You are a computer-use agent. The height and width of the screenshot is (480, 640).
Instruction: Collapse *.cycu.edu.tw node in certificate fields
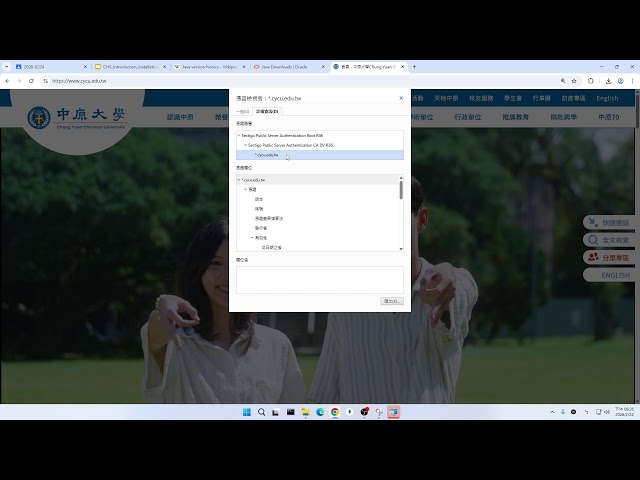(239, 180)
